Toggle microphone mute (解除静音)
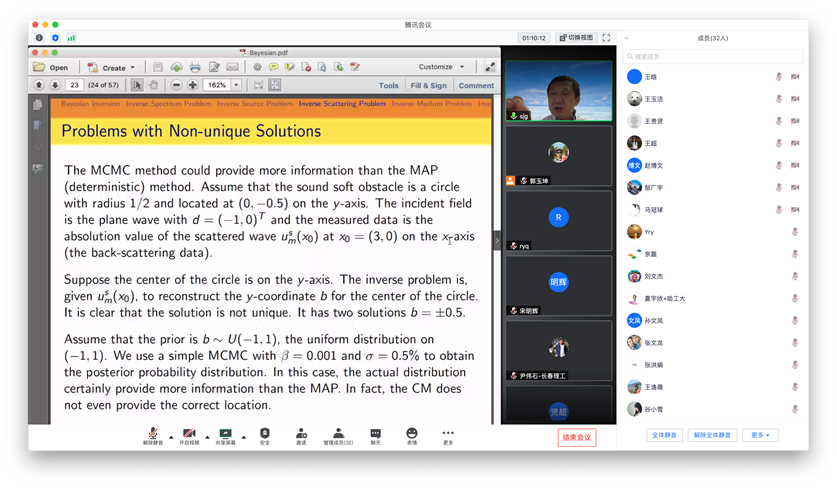837x488 pixels. [153, 436]
